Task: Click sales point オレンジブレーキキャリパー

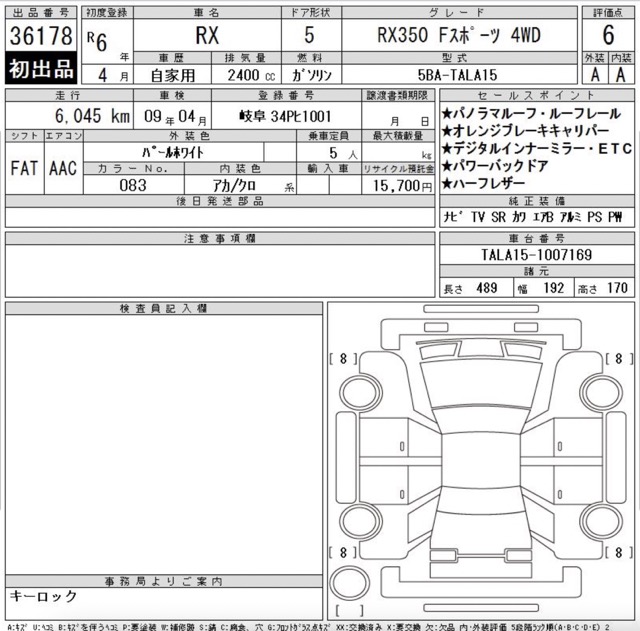Action: [x=525, y=131]
